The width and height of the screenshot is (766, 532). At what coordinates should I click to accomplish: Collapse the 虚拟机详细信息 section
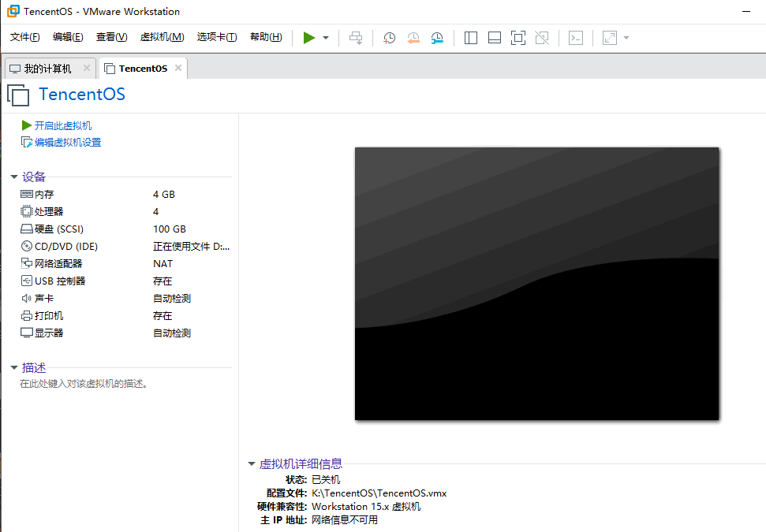(x=251, y=463)
